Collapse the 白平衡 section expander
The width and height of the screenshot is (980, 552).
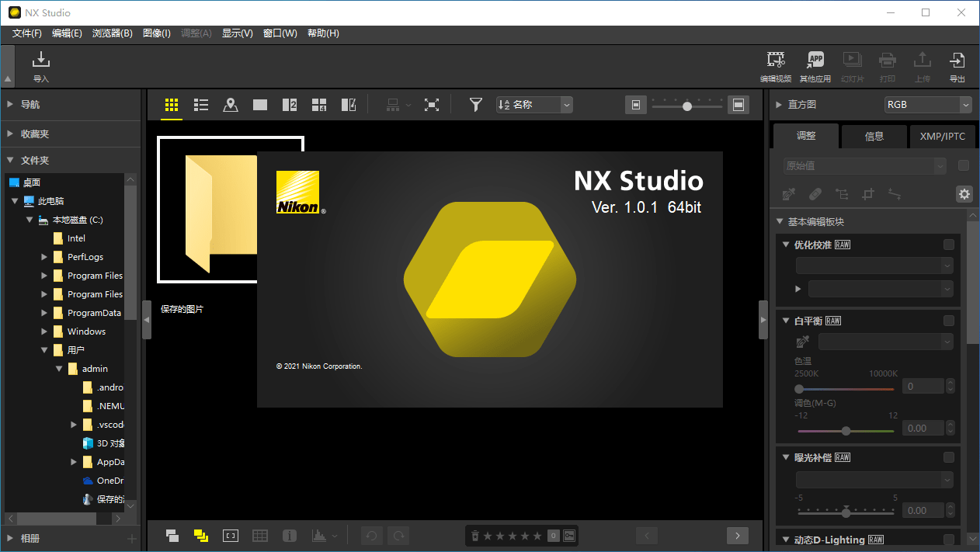click(785, 320)
